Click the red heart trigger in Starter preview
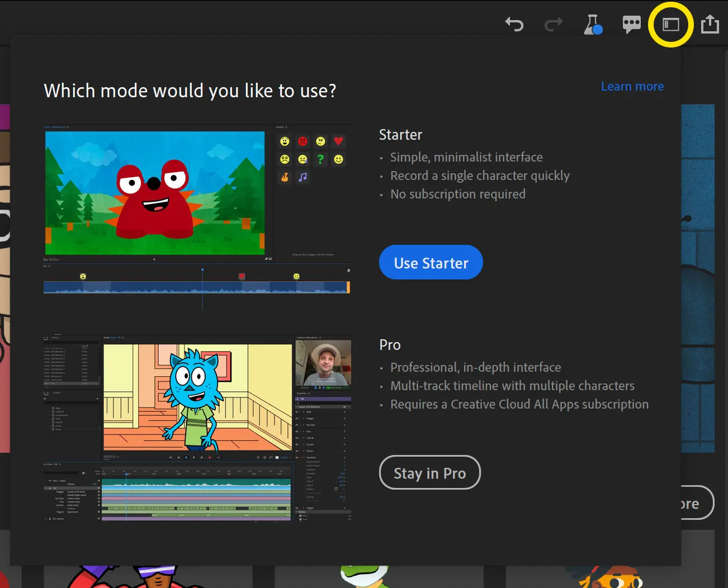 [x=338, y=141]
